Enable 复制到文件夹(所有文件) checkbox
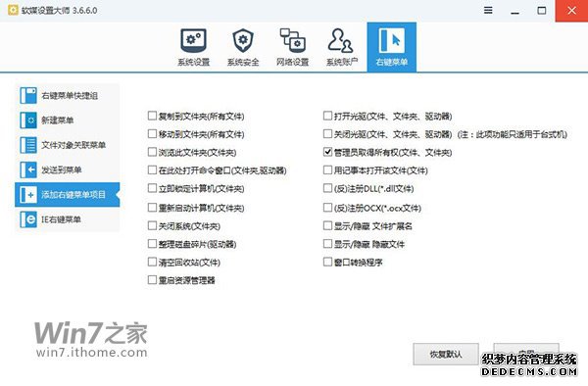588x386 pixels. coord(152,116)
